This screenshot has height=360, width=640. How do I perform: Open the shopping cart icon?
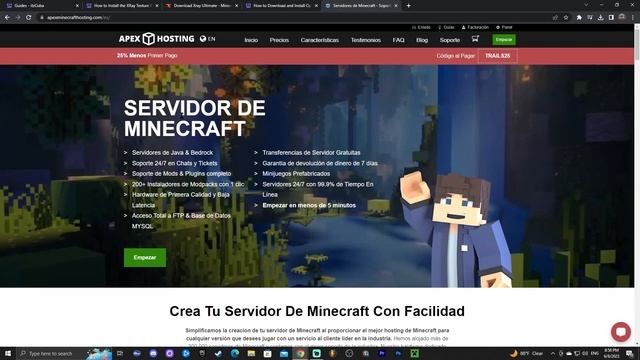[x=475, y=39]
